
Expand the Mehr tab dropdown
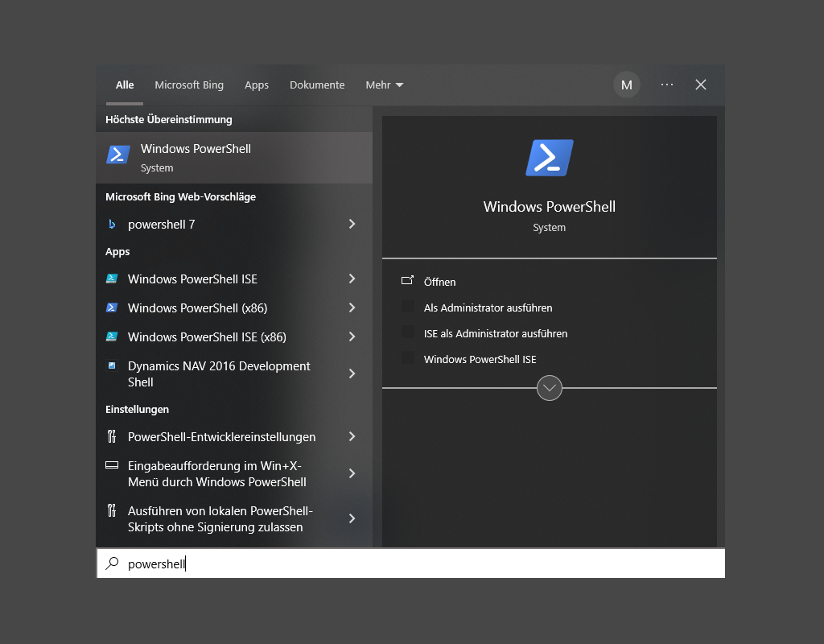point(384,85)
